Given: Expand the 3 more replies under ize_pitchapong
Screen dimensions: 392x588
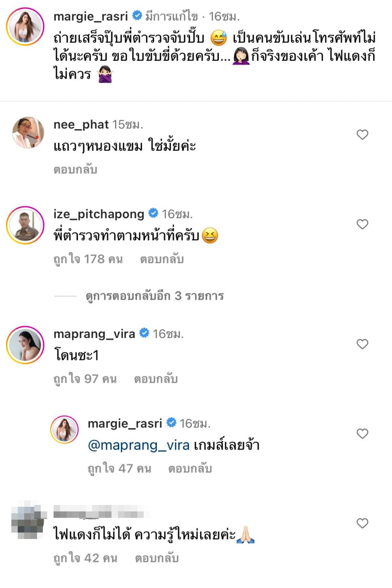Looking at the screenshot, I should [x=155, y=296].
